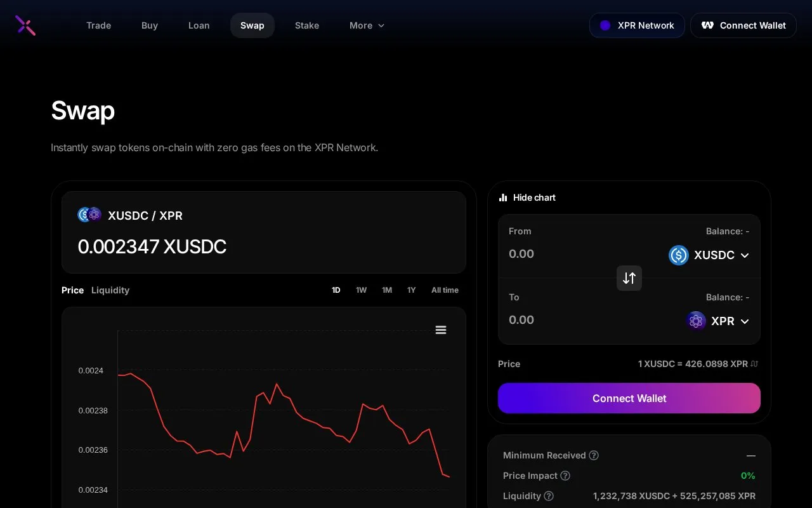Open the XUSDC token selector dropdown
This screenshot has width=812, height=508.
pos(709,255)
